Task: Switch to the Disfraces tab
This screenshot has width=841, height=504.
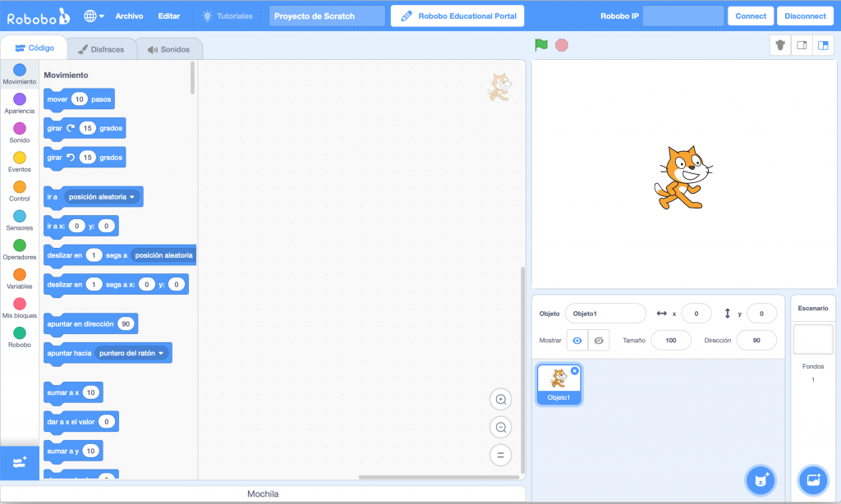Action: pos(101,49)
